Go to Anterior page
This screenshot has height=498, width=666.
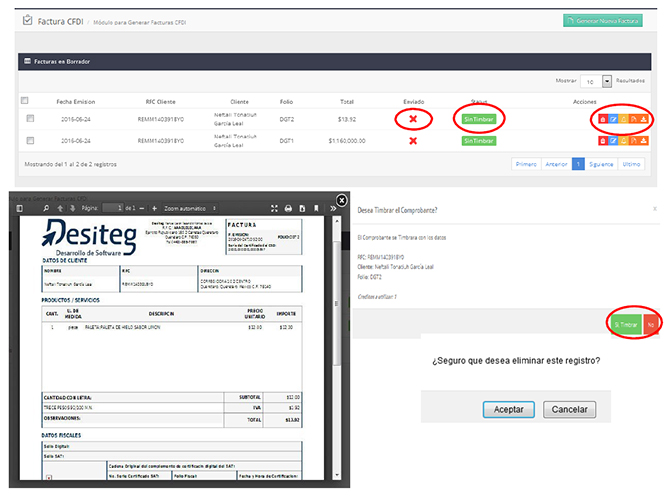[556, 164]
